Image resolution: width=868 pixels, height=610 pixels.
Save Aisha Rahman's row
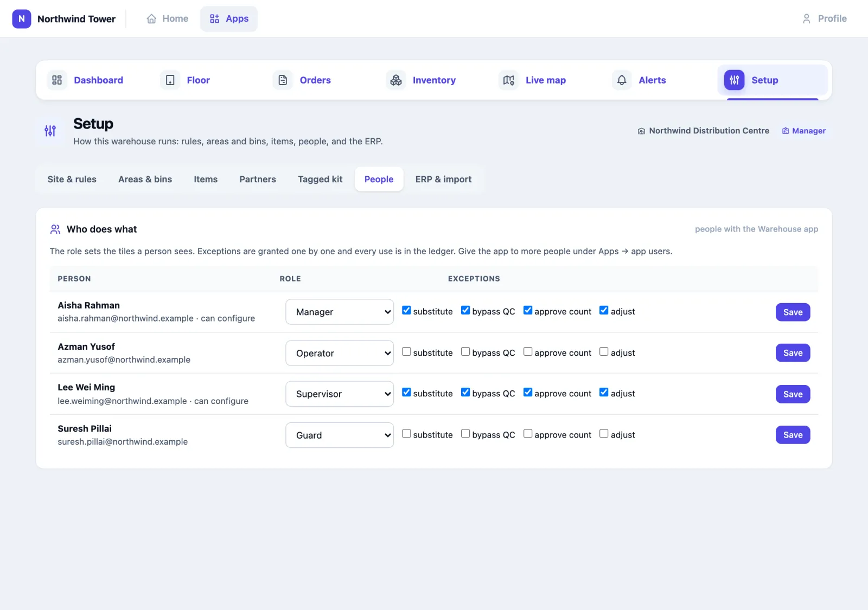coord(793,312)
